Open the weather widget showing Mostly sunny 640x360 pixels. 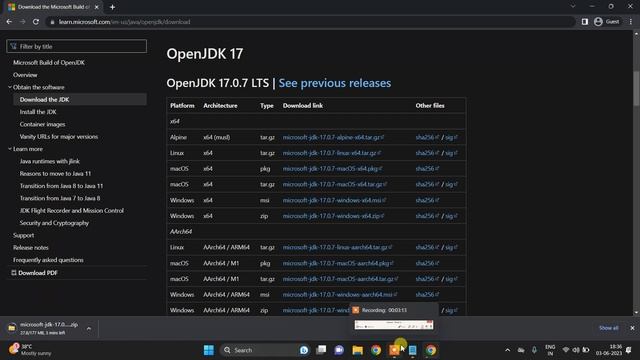(31, 350)
